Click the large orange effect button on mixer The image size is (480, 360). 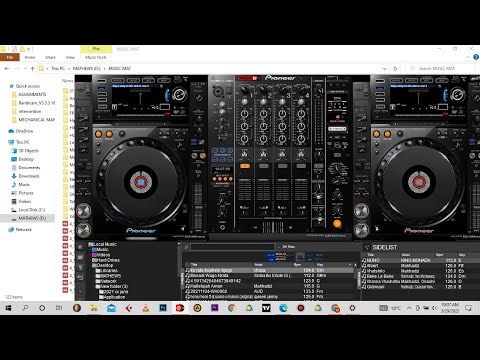coord(337,224)
